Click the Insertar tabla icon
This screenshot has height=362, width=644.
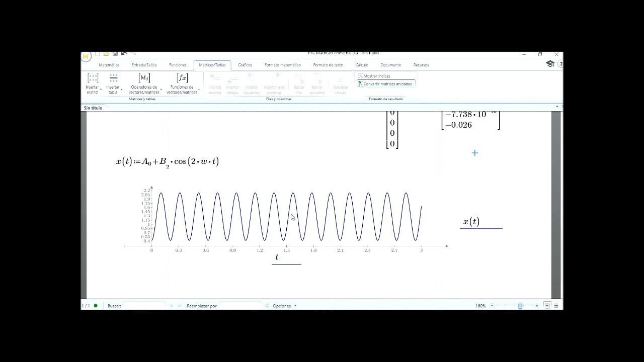tap(114, 78)
